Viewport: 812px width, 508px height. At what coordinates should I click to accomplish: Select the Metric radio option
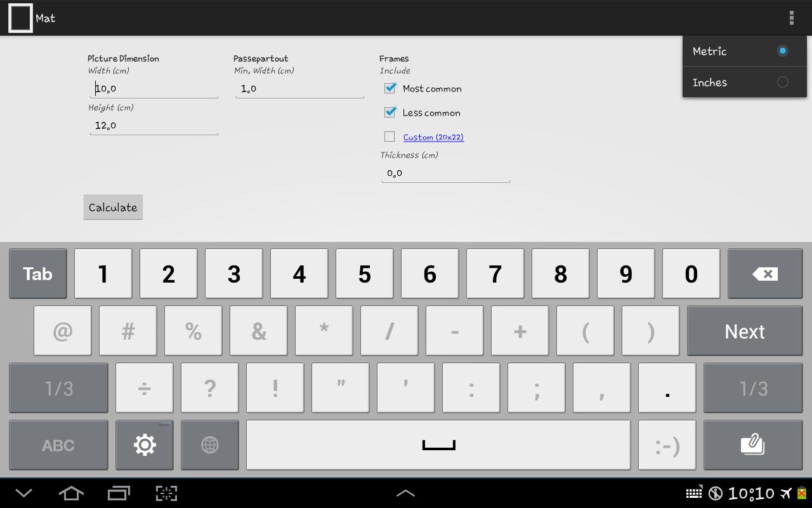(x=745, y=51)
